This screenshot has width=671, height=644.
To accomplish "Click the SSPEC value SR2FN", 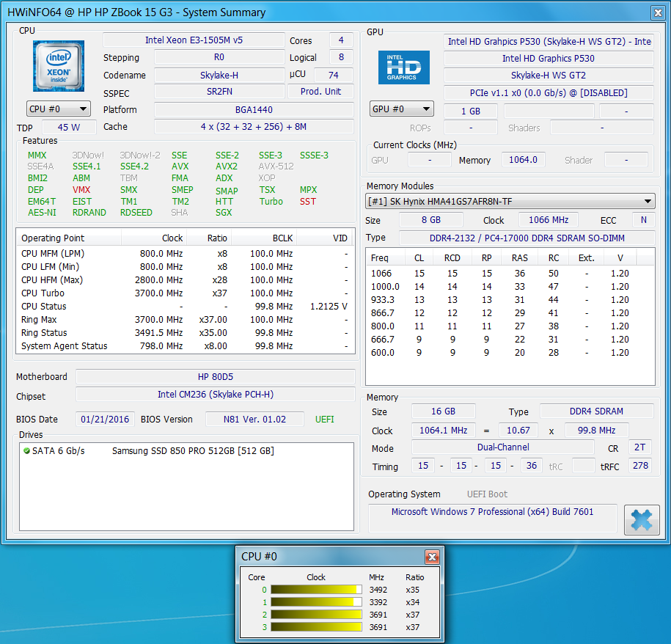I will (x=219, y=92).
